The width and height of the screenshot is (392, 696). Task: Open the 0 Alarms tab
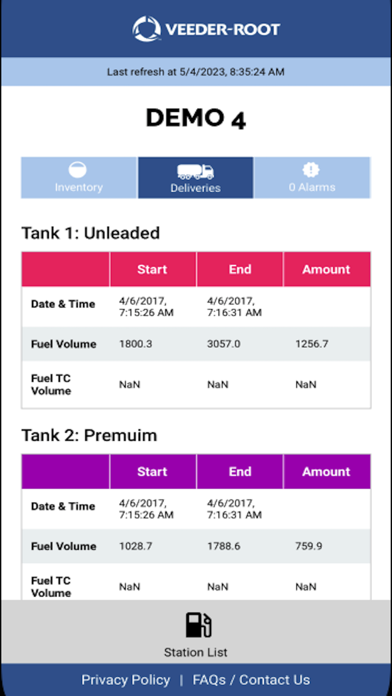[x=313, y=178]
